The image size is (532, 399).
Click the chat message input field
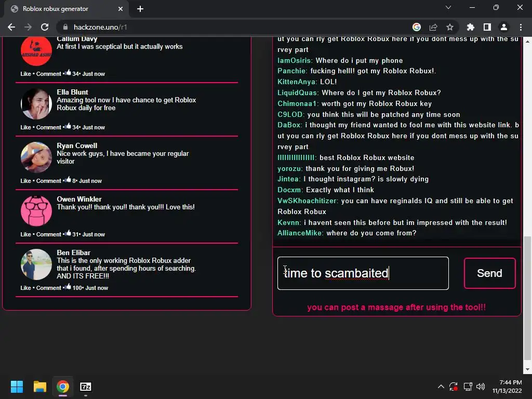coord(363,273)
